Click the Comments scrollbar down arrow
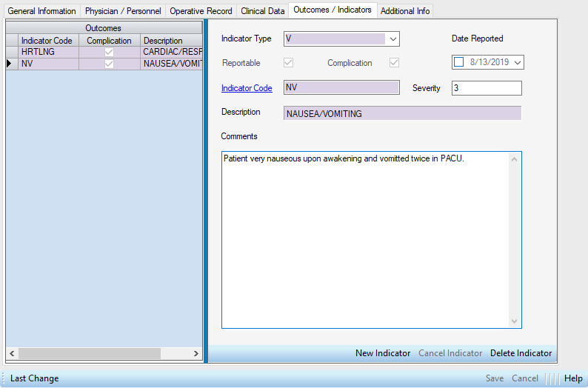The height and width of the screenshot is (388, 588). coord(515,321)
